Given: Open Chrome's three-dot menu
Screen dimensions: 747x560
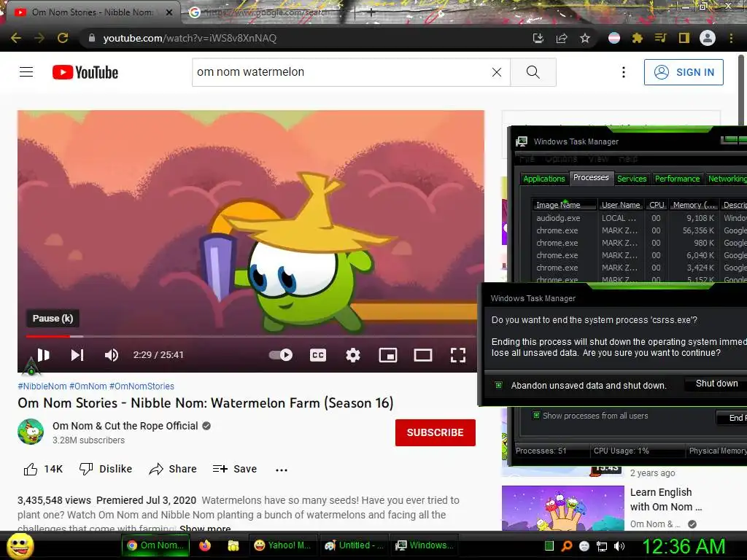Looking at the screenshot, I should (731, 38).
